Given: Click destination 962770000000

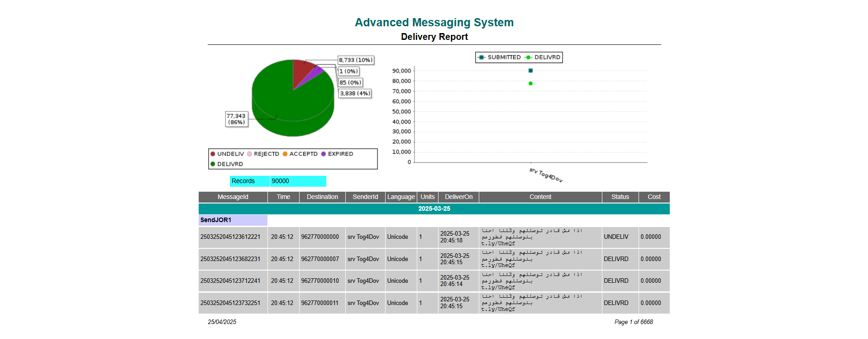Looking at the screenshot, I should [x=320, y=237].
